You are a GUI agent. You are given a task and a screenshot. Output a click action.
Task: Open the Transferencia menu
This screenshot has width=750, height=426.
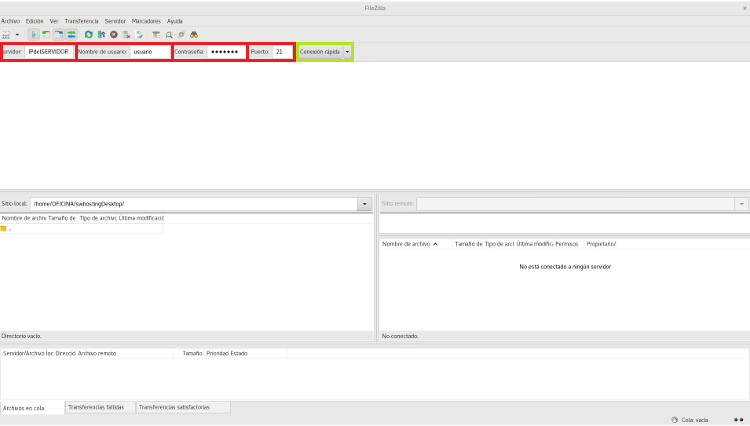(x=81, y=21)
